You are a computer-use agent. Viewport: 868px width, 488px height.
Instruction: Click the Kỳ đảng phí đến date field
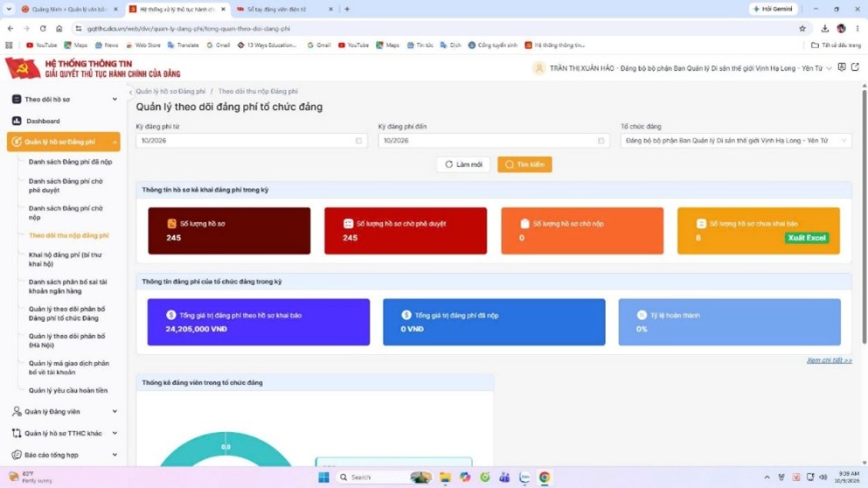pyautogui.click(x=494, y=141)
